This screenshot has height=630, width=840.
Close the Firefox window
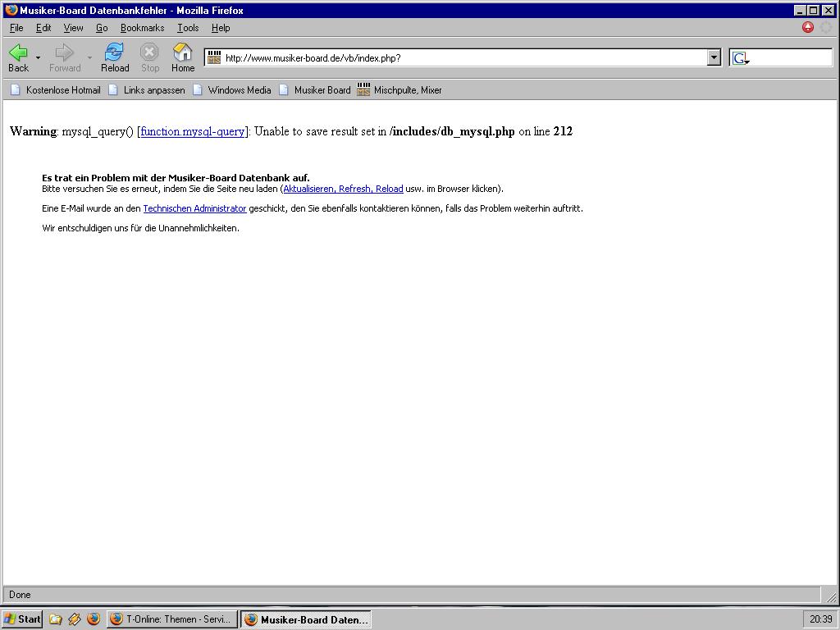(829, 10)
